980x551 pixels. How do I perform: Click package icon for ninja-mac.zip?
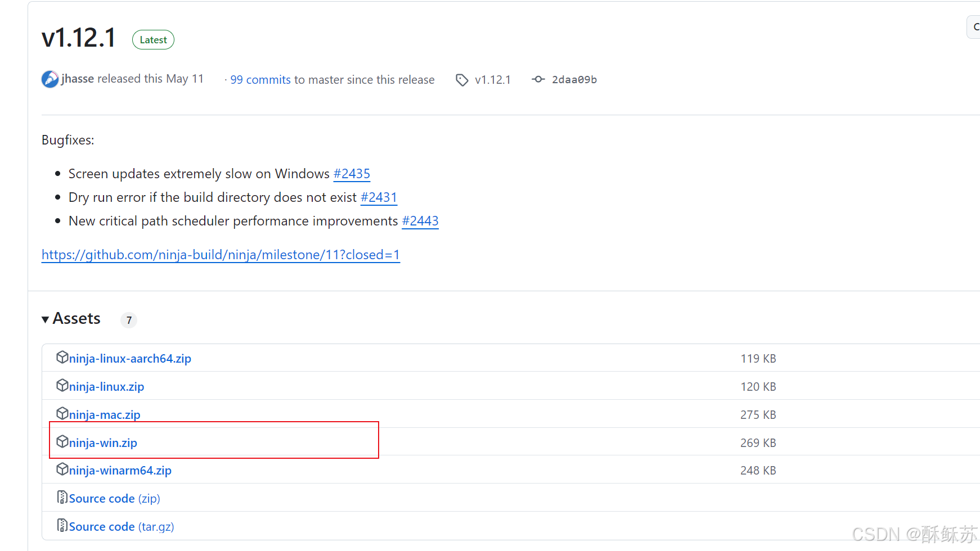tap(62, 414)
